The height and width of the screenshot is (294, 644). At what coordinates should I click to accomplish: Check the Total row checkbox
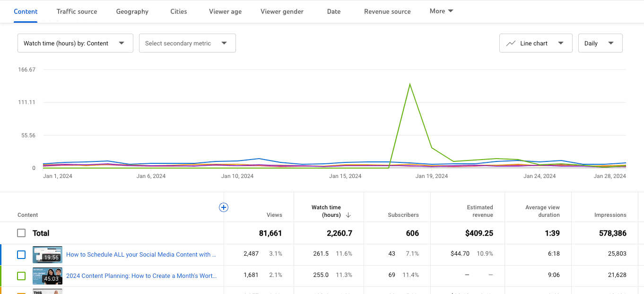pos(21,233)
